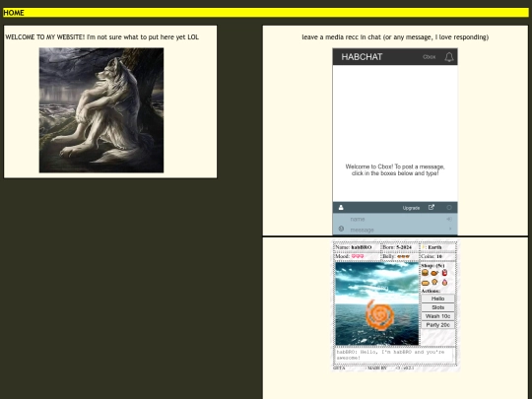Screen dimensions: 532x399
Task: Click the 'Born: 5-2024' label
Action: pos(397,247)
